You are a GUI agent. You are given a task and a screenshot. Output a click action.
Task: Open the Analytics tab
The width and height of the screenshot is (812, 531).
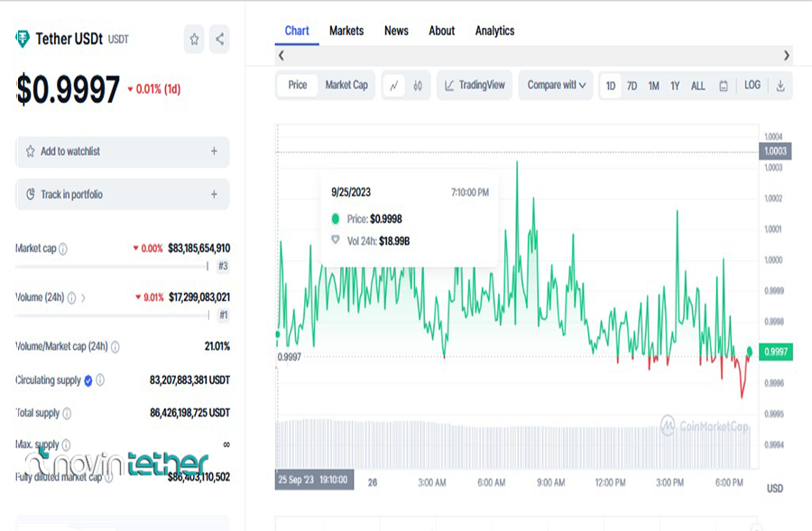coord(494,31)
